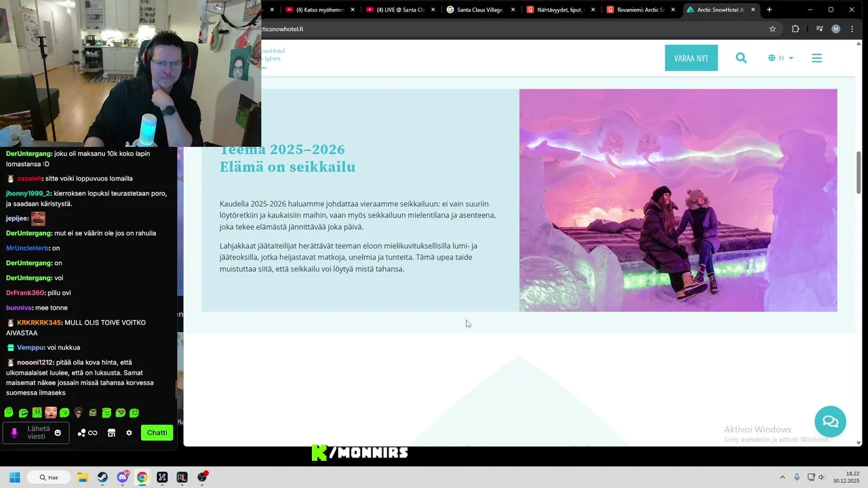Click the Teema 2025–2026 heading text

click(x=282, y=150)
